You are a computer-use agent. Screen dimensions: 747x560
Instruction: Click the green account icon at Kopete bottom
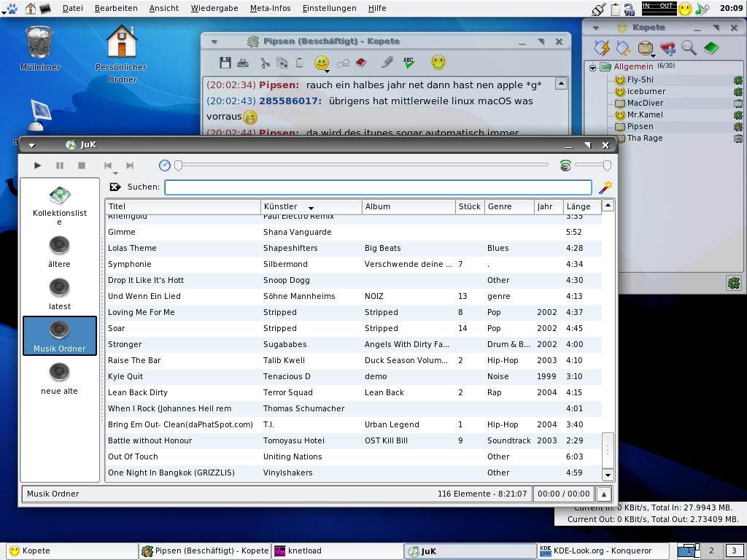pos(734,284)
